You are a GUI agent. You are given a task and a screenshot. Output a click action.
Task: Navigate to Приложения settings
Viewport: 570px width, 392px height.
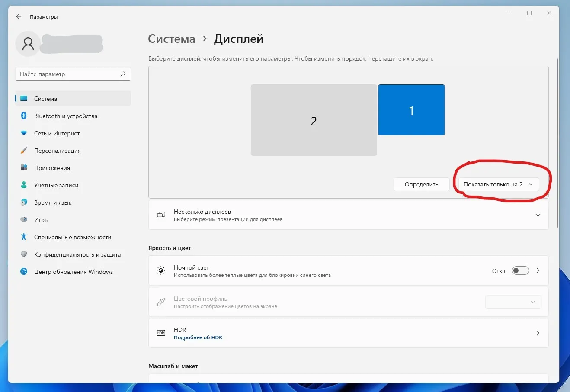coord(73,168)
